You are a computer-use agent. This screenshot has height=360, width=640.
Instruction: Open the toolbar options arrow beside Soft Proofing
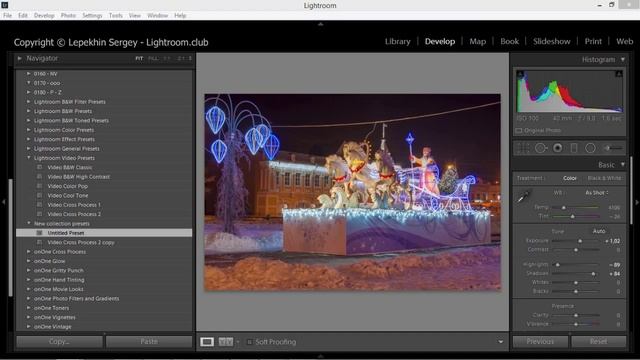click(x=500, y=342)
